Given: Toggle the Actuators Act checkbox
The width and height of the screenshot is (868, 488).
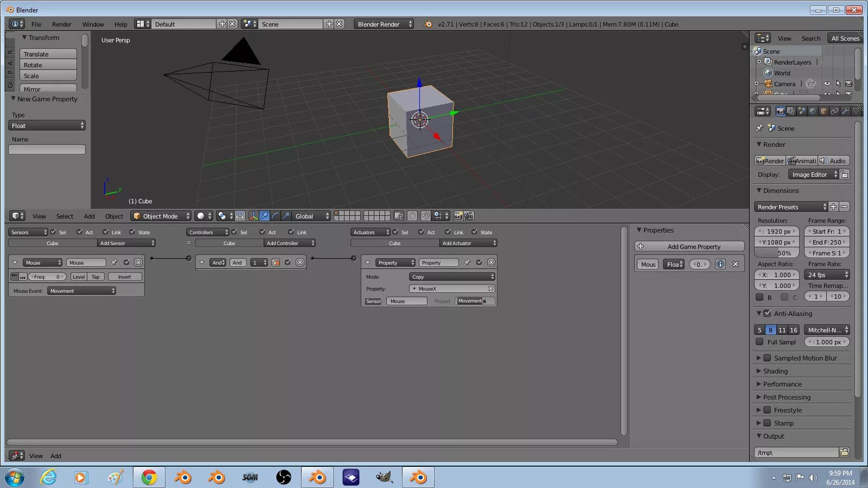Looking at the screenshot, I should pos(421,232).
